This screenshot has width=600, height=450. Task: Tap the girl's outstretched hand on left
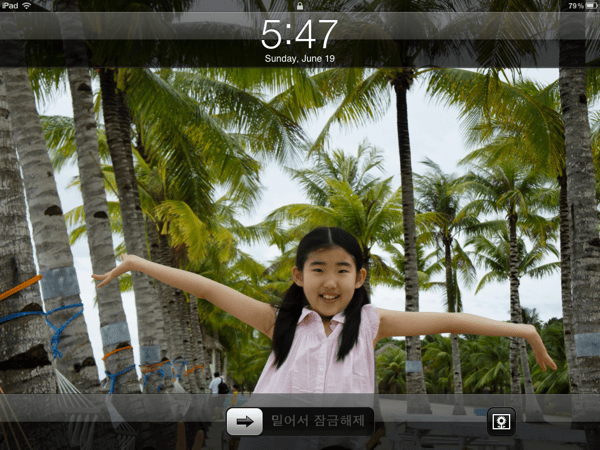(105, 272)
